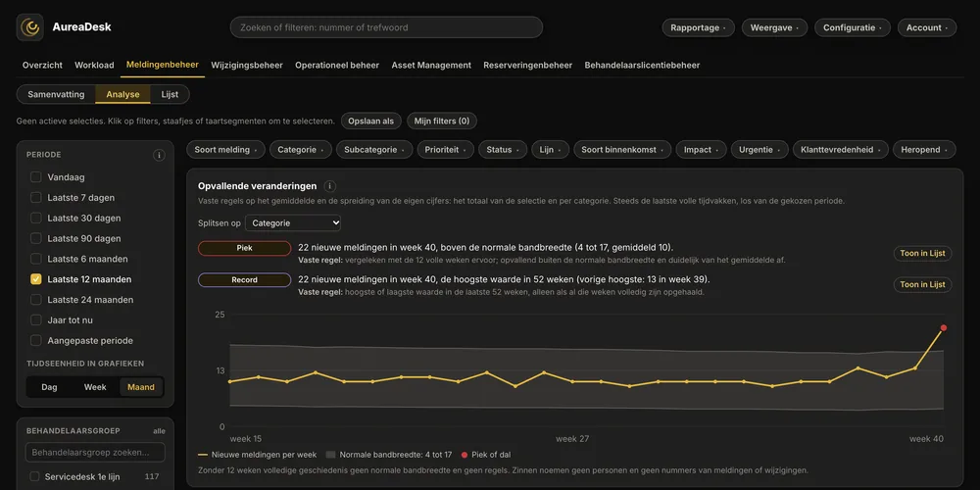Open the Periode info icon
The height and width of the screenshot is (490, 980).
click(159, 155)
